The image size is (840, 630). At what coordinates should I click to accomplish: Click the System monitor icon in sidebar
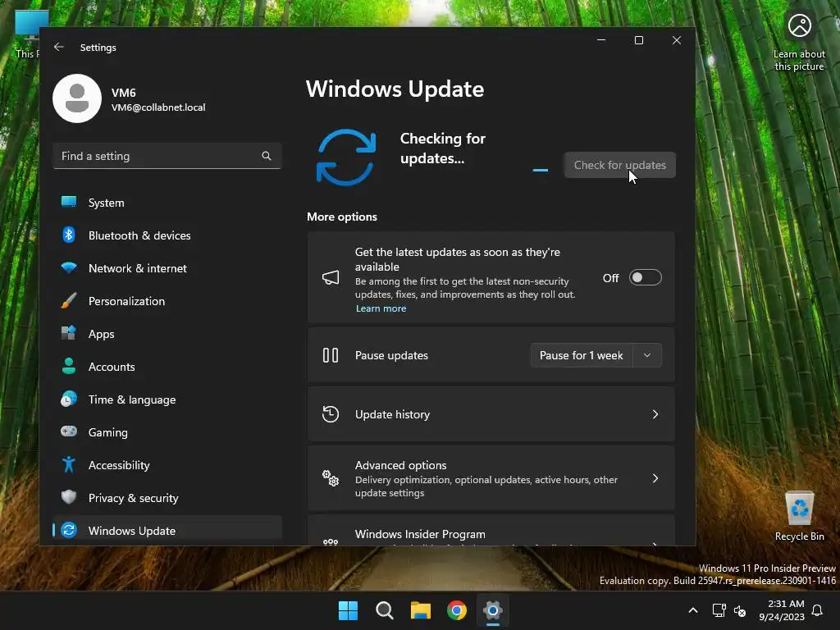(x=69, y=202)
